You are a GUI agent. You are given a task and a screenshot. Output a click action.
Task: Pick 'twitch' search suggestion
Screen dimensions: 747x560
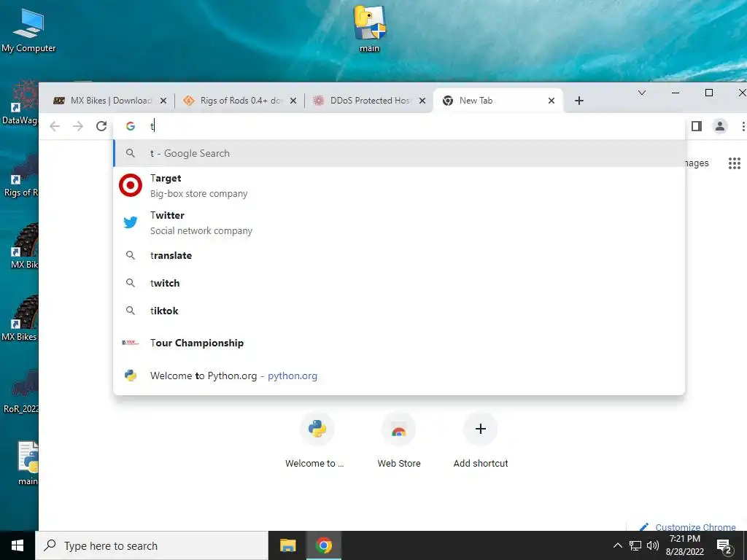tap(399, 284)
